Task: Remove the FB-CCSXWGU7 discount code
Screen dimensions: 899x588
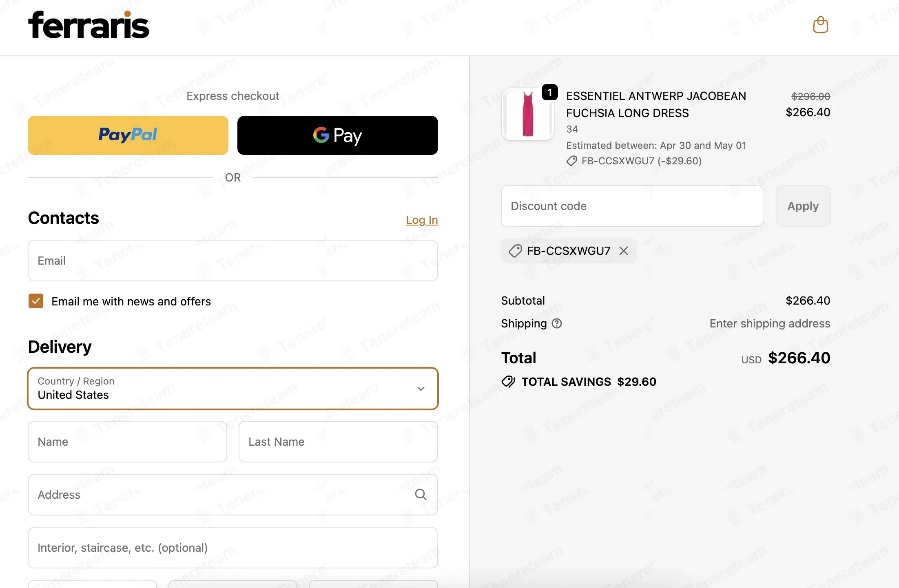Action: tap(623, 251)
